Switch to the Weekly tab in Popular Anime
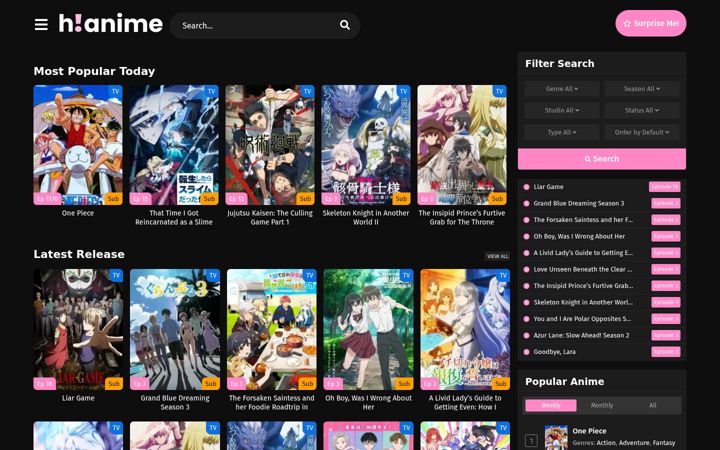 pos(551,405)
